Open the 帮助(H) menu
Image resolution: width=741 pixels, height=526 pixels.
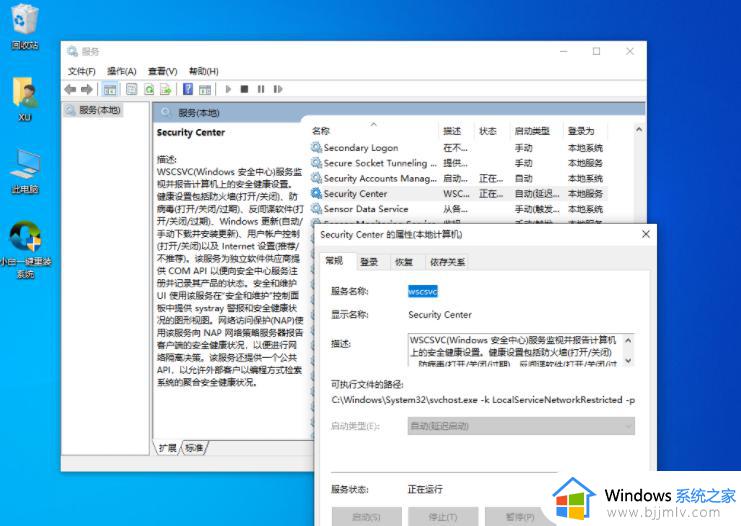coord(204,71)
